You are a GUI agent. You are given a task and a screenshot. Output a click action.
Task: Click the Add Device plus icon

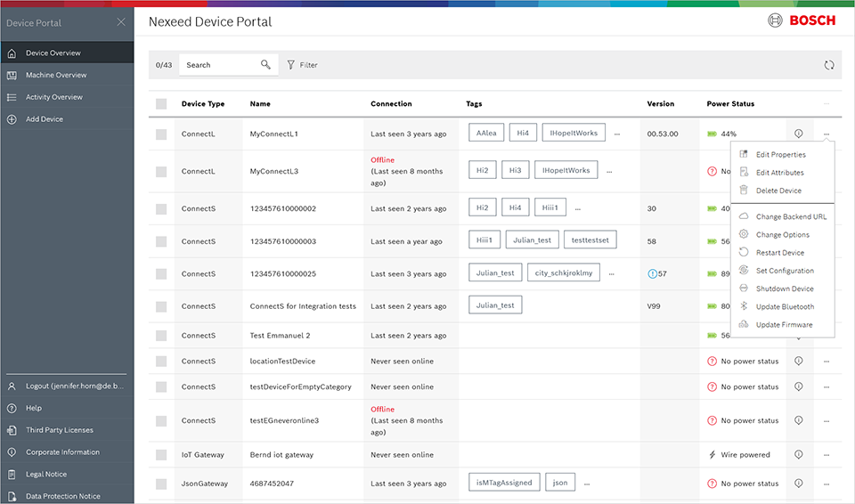point(12,119)
